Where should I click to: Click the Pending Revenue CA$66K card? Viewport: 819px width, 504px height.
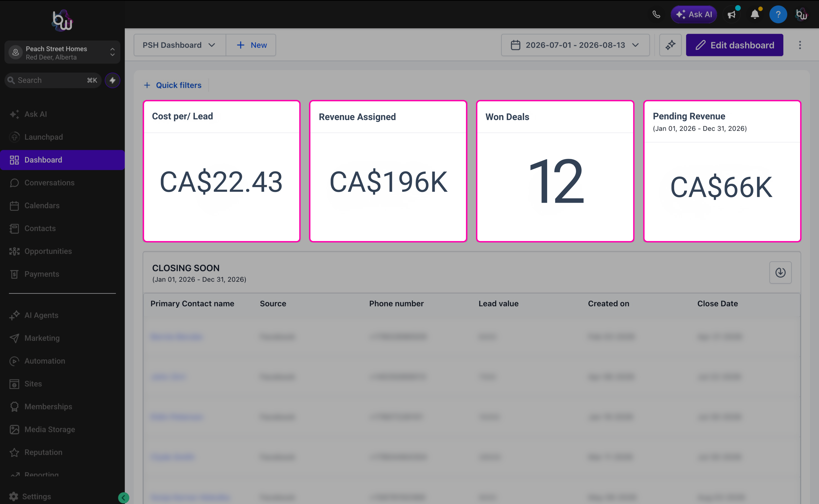point(722,171)
